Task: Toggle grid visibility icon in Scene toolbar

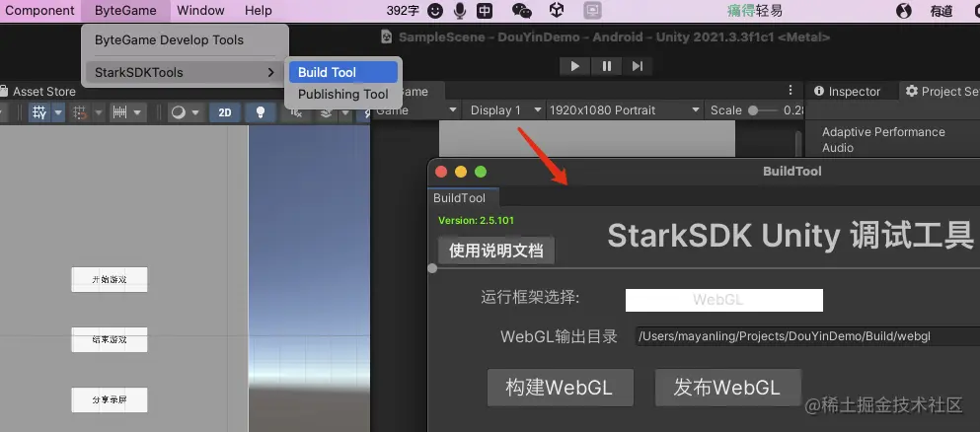Action: click(x=39, y=112)
